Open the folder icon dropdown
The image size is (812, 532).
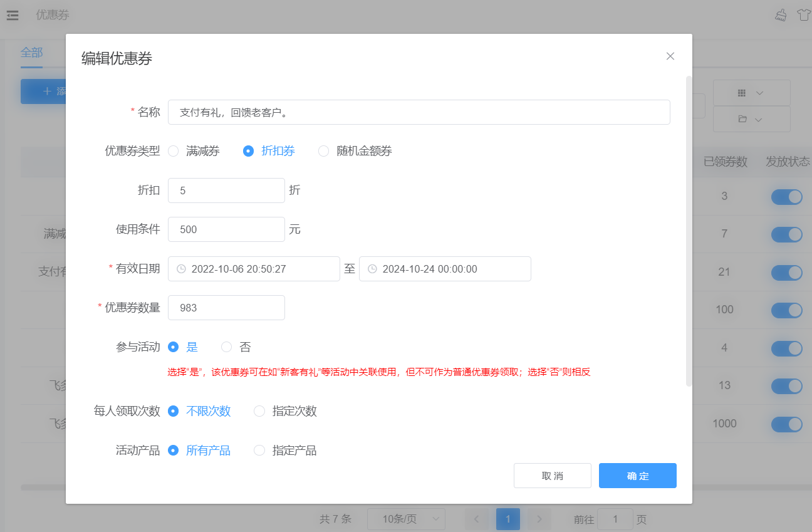[751, 119]
